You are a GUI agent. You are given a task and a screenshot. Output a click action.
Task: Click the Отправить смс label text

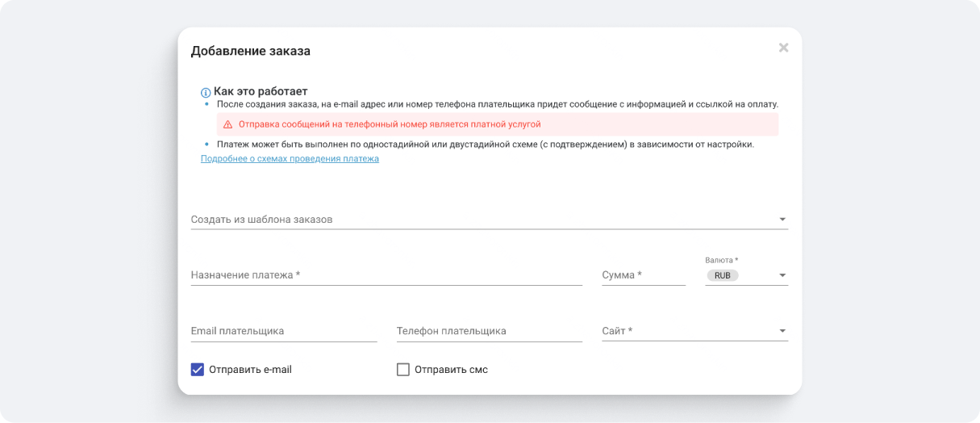tap(451, 370)
